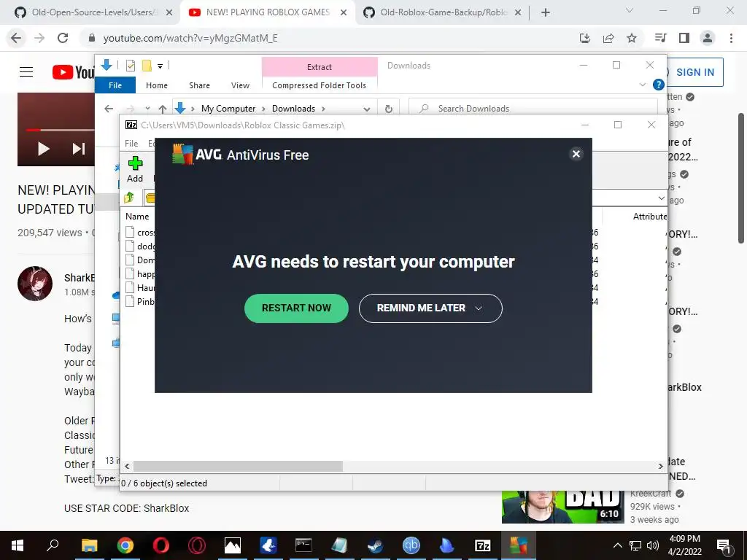Click the Attributes column header in 7-Zip
The width and height of the screenshot is (747, 560).
pyautogui.click(x=650, y=216)
